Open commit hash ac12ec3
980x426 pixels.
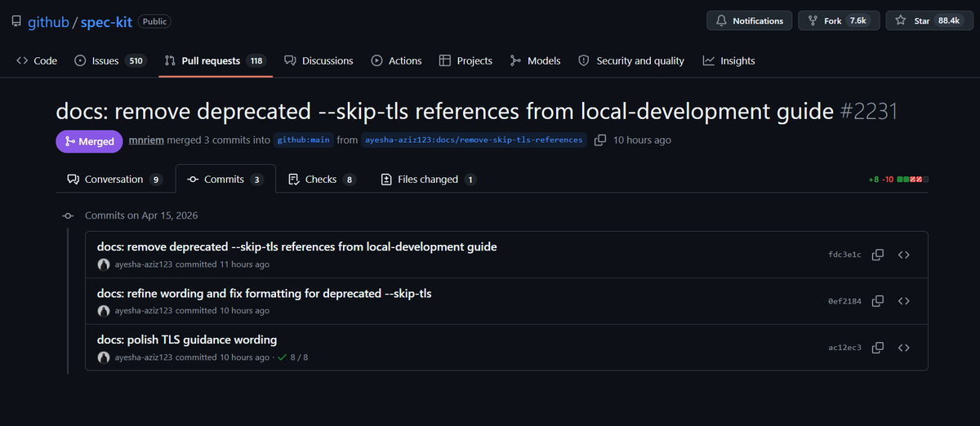pos(844,348)
